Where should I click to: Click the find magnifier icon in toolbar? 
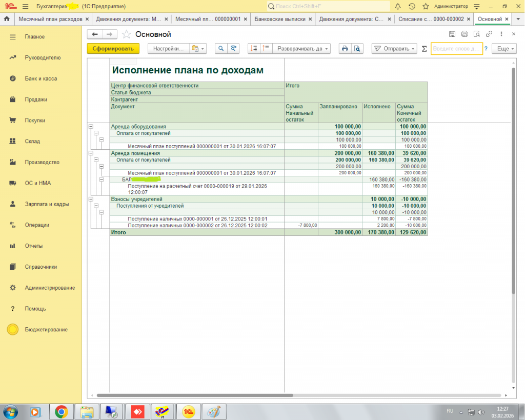click(x=221, y=49)
